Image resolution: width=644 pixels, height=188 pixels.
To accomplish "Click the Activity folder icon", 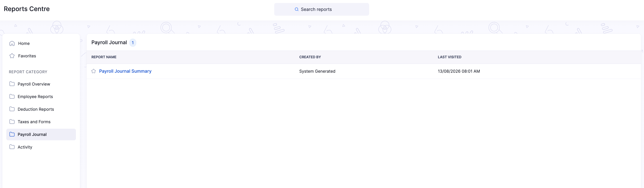I will (x=12, y=147).
